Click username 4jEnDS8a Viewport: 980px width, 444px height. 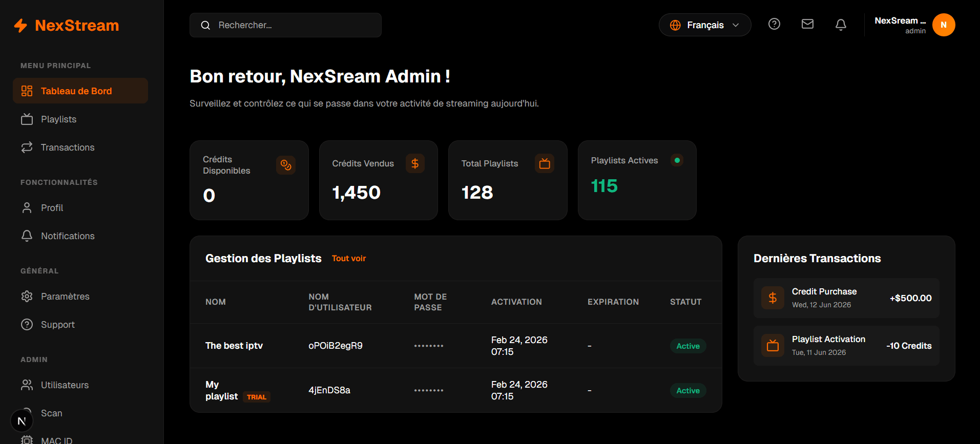click(x=329, y=390)
